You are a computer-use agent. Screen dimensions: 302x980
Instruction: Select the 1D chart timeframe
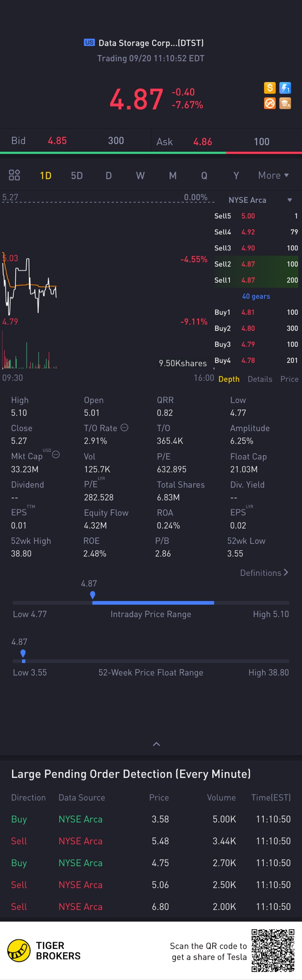pyautogui.click(x=46, y=176)
